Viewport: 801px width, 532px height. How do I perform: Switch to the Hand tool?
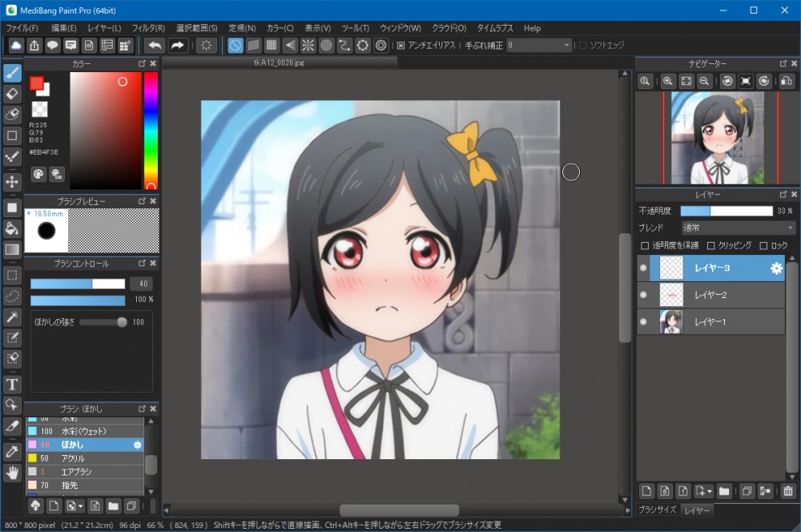pos(12,473)
